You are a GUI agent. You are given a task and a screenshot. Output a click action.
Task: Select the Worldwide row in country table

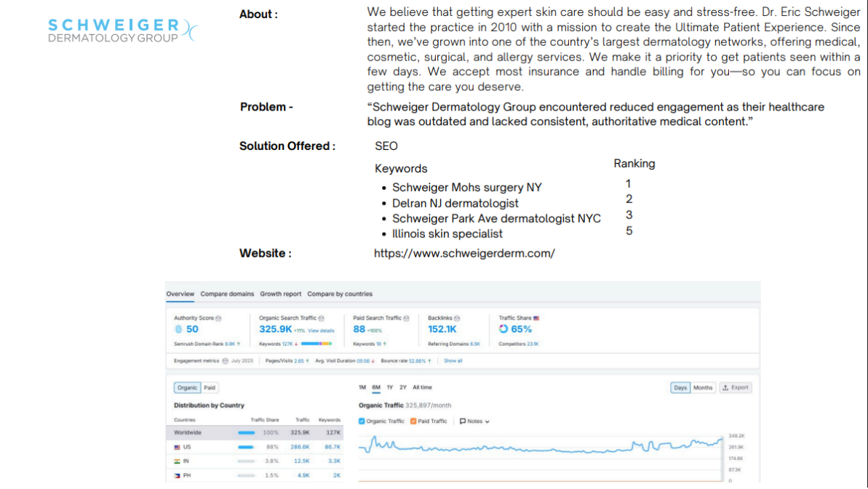(x=255, y=432)
